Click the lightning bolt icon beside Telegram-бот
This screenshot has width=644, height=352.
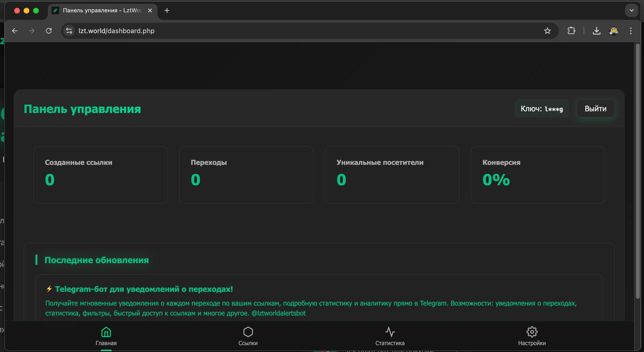49,289
